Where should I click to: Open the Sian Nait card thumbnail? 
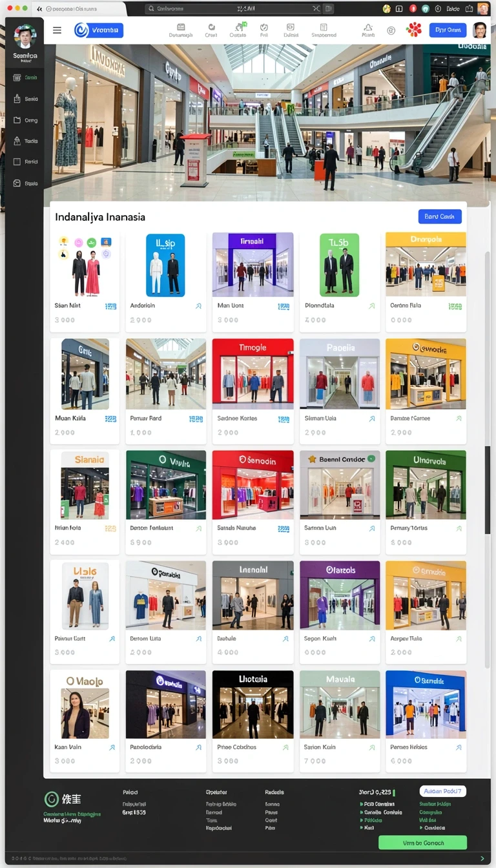(85, 265)
